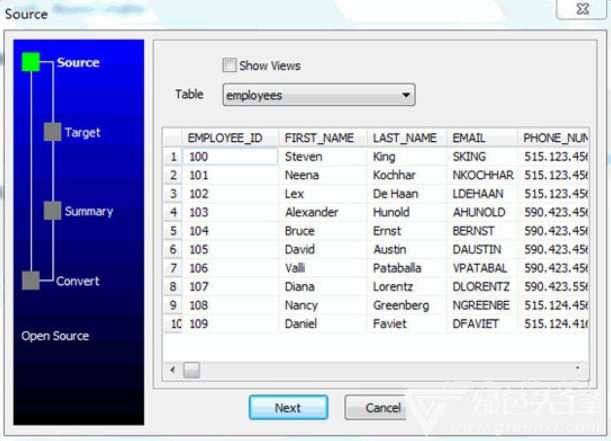This screenshot has height=441, width=611.
Task: Select the Summary step label
Action: pos(89,211)
